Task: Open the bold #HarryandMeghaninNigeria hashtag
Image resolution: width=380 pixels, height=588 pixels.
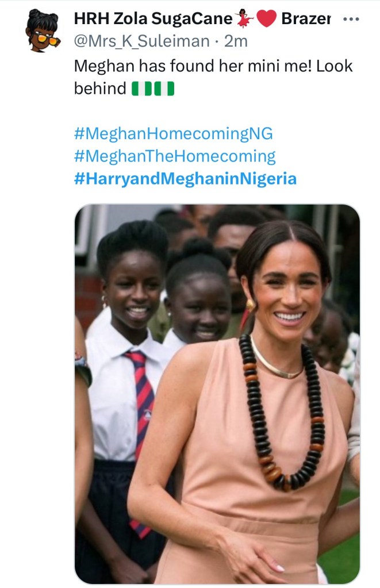Action: 185,179
